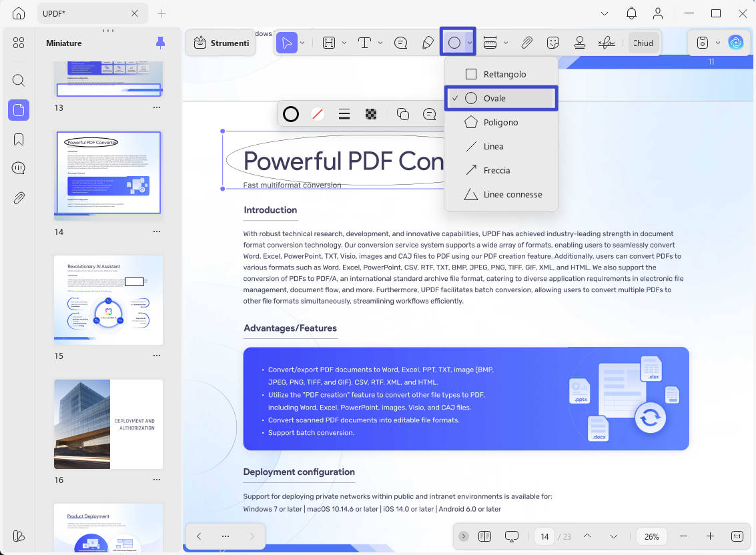Screen dimensions: 756x555
Task: Start presentation mode
Action: click(512, 536)
